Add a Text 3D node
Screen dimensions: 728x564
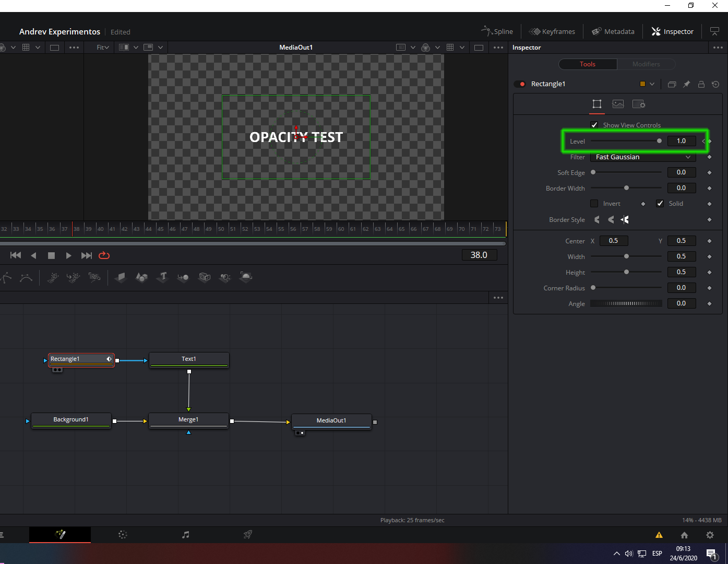pos(163,277)
